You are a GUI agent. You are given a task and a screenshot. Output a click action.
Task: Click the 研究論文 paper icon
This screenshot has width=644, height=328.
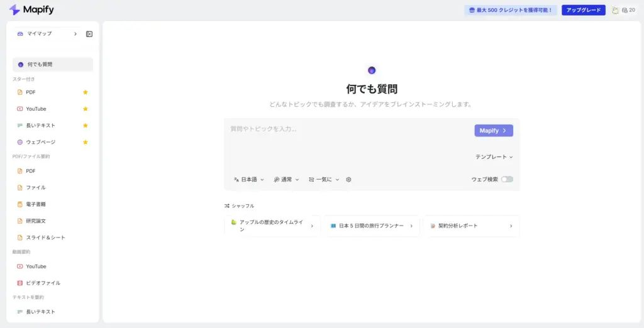(19, 221)
